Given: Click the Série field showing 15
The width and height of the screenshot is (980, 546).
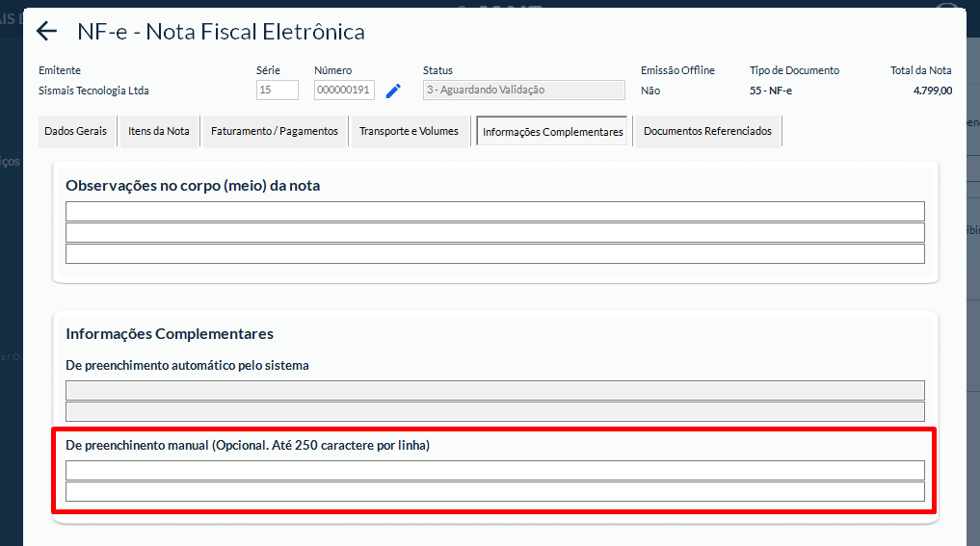Looking at the screenshot, I should [277, 91].
